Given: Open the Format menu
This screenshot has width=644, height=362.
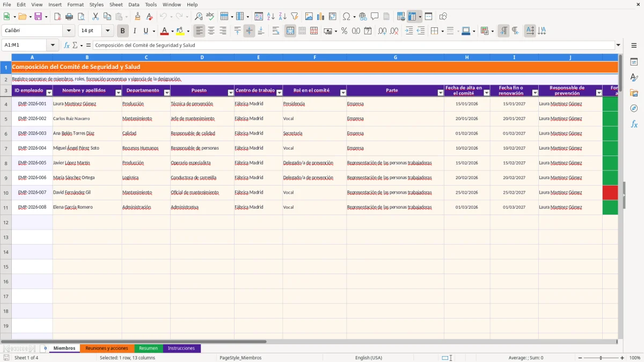Looking at the screenshot, I should pyautogui.click(x=75, y=4).
